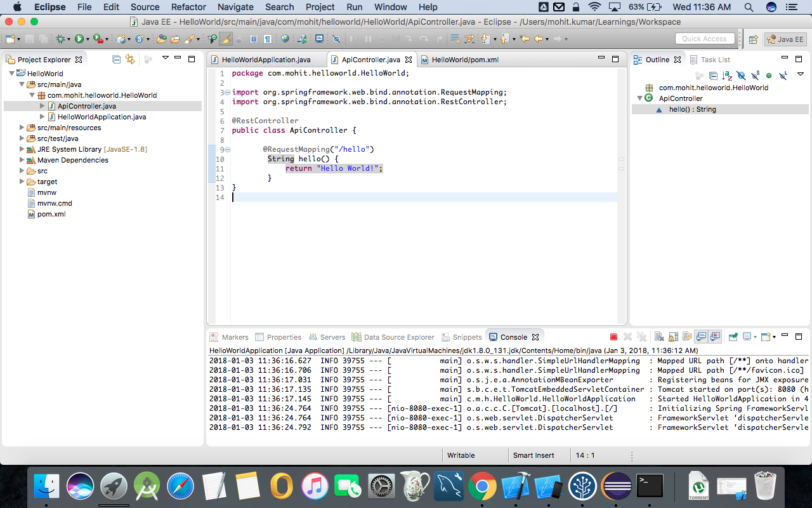The height and width of the screenshot is (508, 812).
Task: Collapse the src/main/java folder
Action: pyautogui.click(x=22, y=84)
